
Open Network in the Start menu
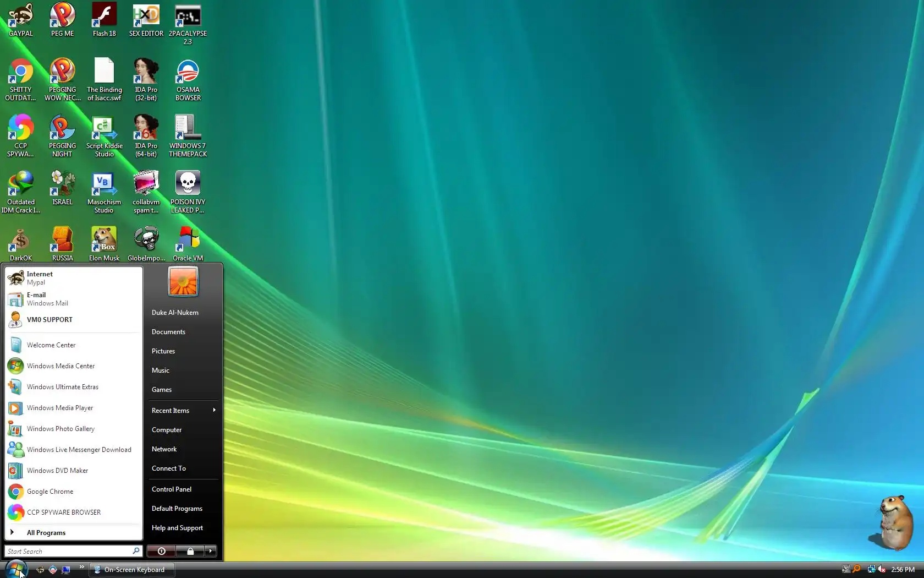[184, 449]
